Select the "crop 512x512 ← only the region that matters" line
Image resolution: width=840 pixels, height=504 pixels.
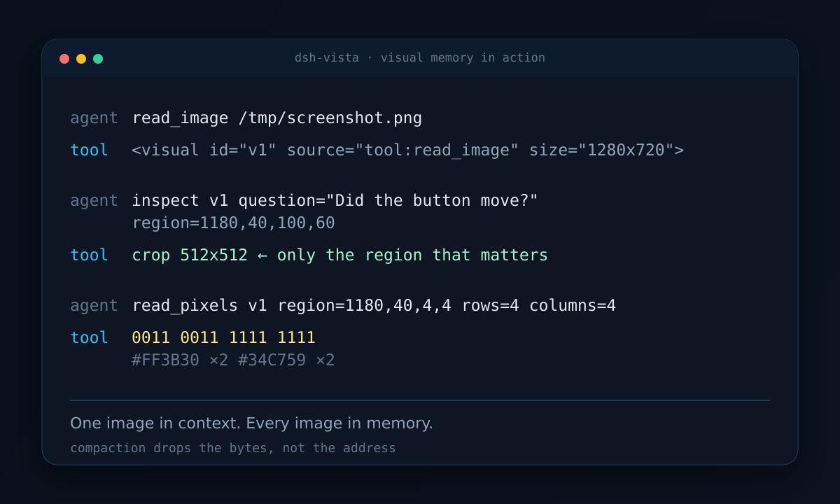coord(339,255)
